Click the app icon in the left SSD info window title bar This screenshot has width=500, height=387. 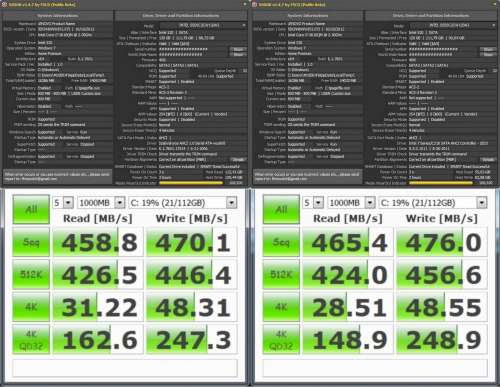coord(4,5)
